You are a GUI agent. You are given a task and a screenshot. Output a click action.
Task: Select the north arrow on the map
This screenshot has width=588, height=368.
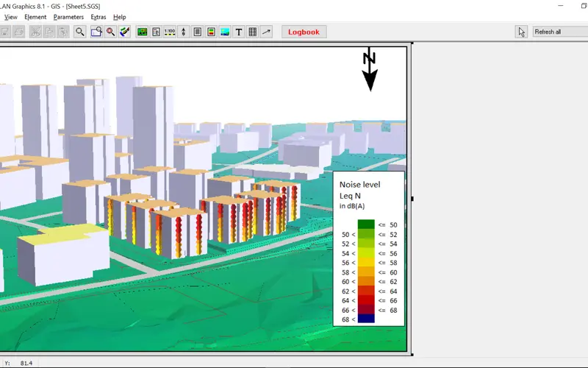click(370, 70)
